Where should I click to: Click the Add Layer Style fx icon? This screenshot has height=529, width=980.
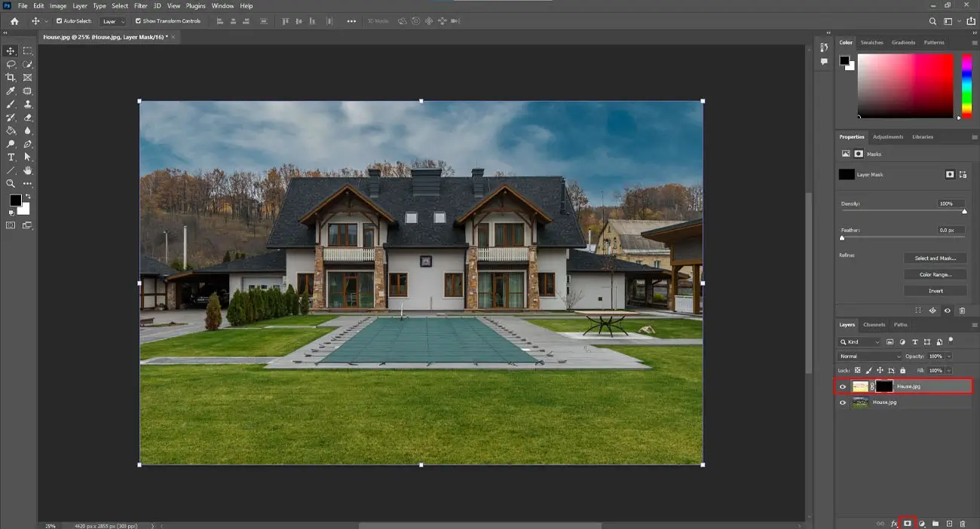[894, 522]
